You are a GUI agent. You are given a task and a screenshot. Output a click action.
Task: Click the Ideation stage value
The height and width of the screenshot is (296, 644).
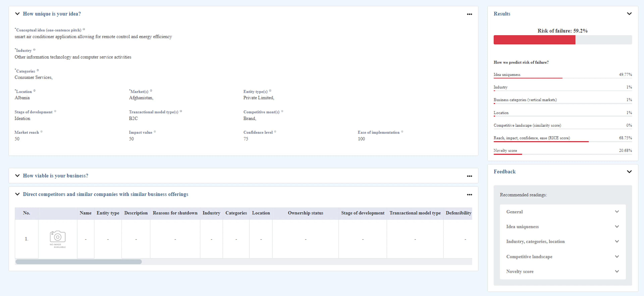pyautogui.click(x=22, y=118)
